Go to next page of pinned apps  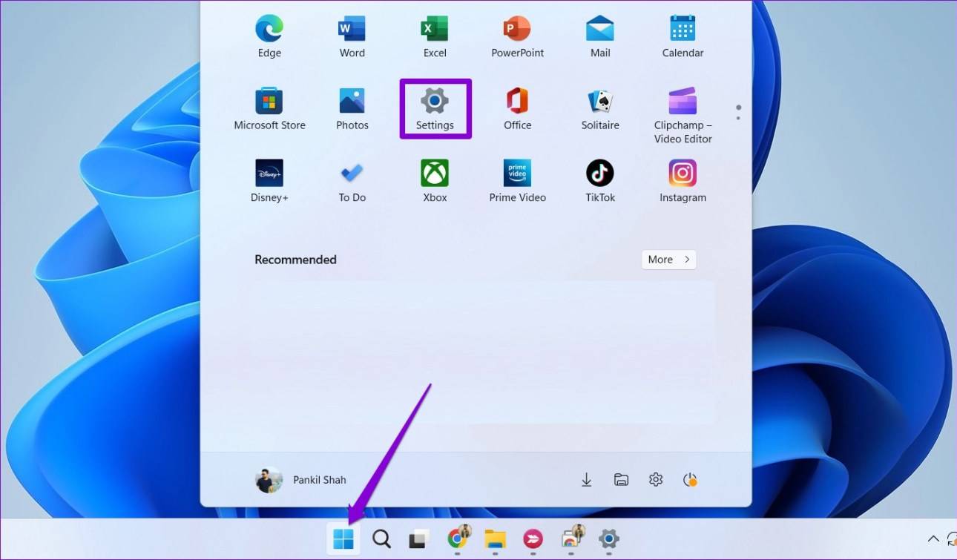[x=738, y=117]
